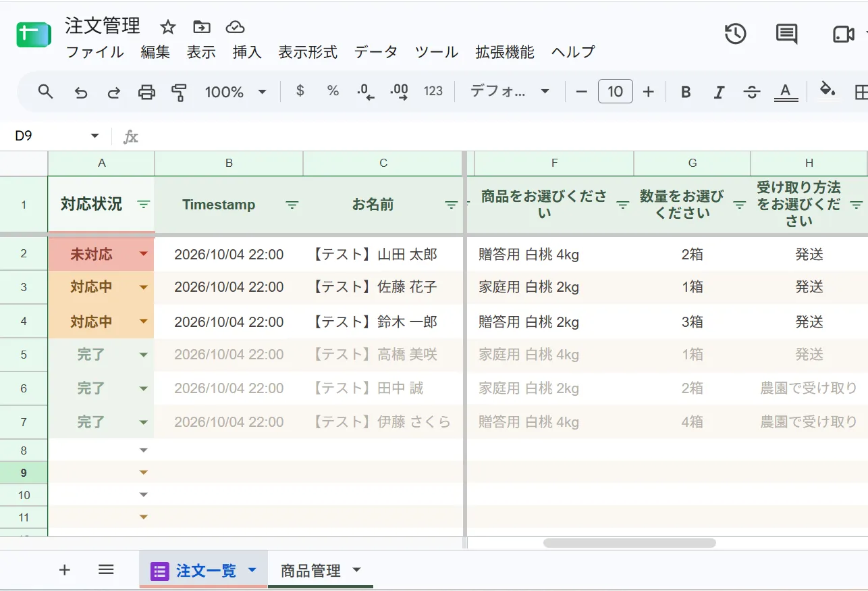This screenshot has width=868, height=591.
Task: Select column F header
Action: [554, 163]
